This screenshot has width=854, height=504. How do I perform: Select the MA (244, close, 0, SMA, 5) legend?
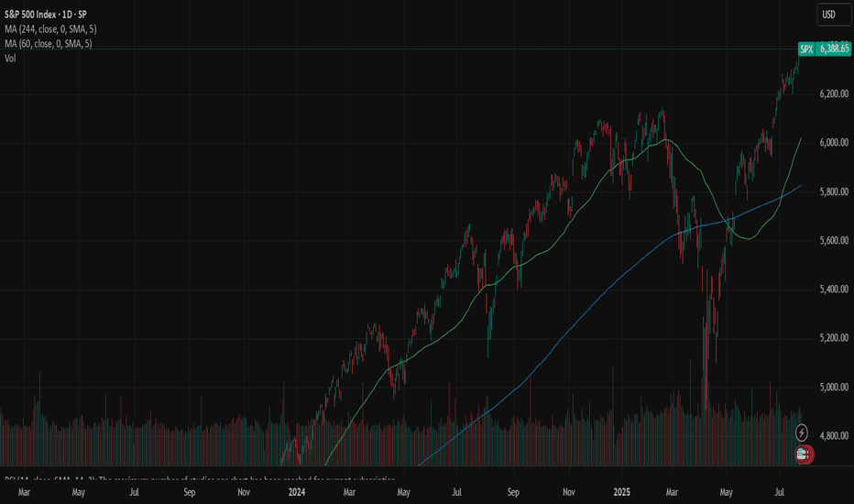point(50,29)
